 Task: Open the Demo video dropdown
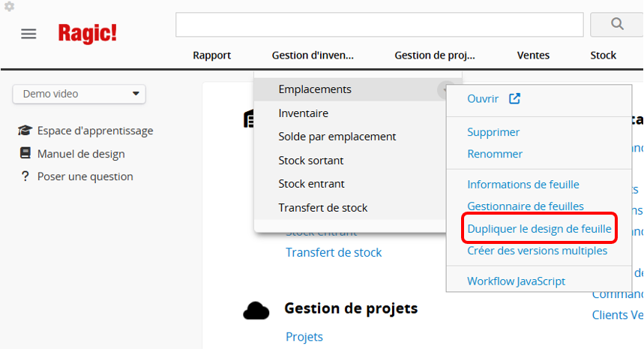[79, 94]
